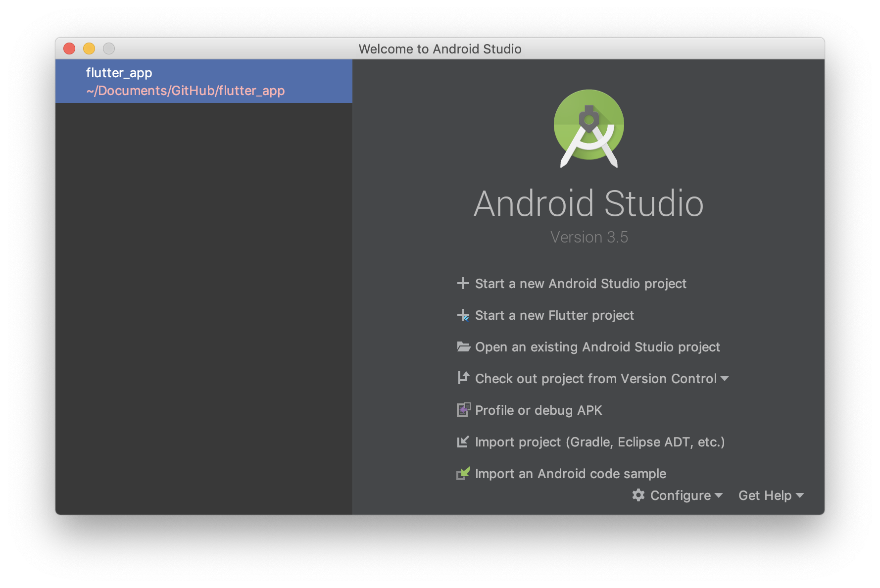The width and height of the screenshot is (880, 588).
Task: Open the Get Help dropdown menu
Action: pos(771,495)
